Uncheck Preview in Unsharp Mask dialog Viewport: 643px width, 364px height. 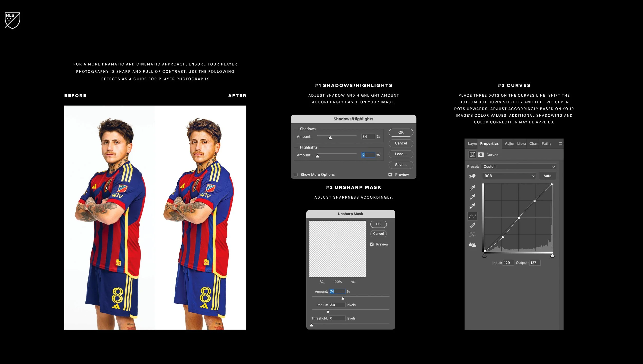click(x=372, y=244)
